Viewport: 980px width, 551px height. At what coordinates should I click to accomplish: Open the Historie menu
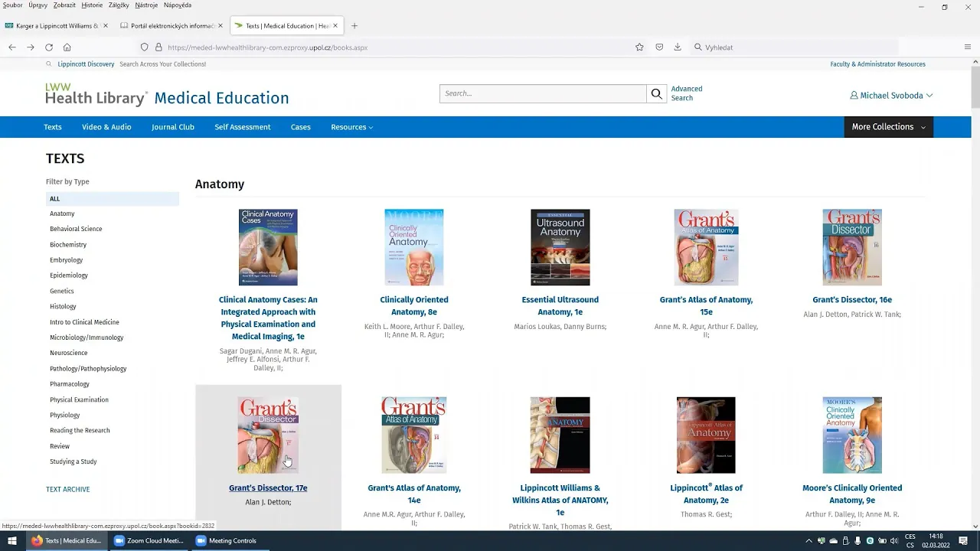(92, 5)
